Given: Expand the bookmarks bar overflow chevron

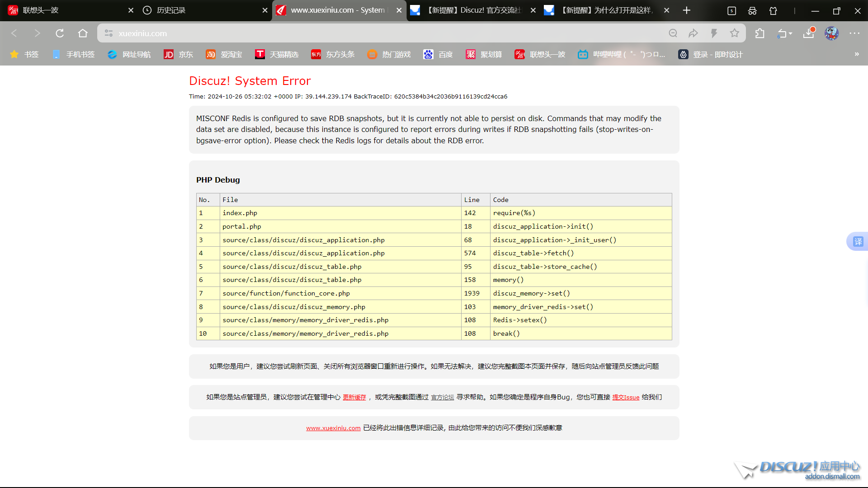Looking at the screenshot, I should pos(857,54).
